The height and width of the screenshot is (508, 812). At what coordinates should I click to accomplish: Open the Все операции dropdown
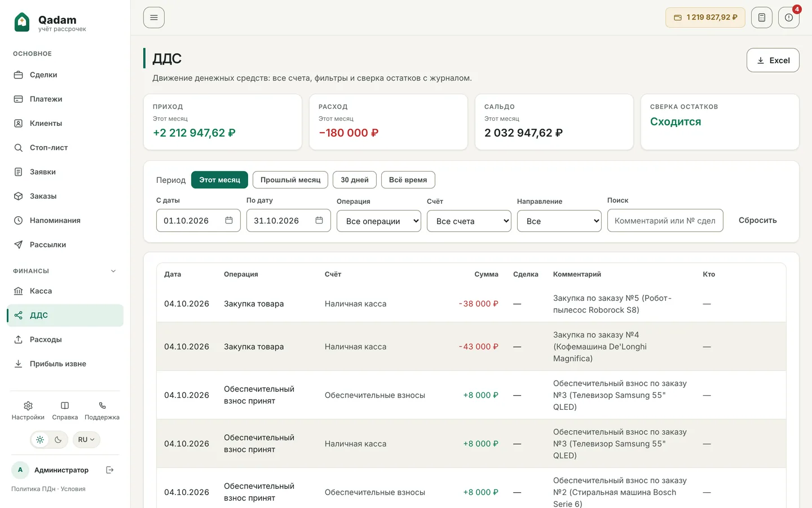click(379, 221)
